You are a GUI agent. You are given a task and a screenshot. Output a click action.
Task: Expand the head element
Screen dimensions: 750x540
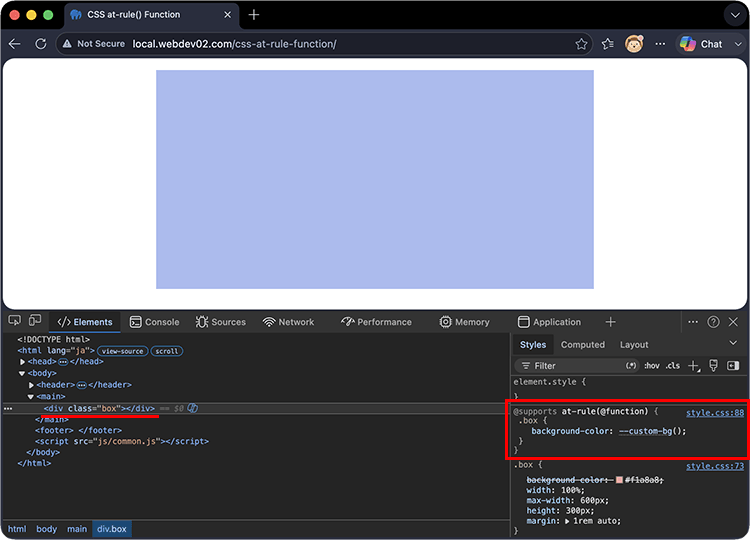pos(22,362)
